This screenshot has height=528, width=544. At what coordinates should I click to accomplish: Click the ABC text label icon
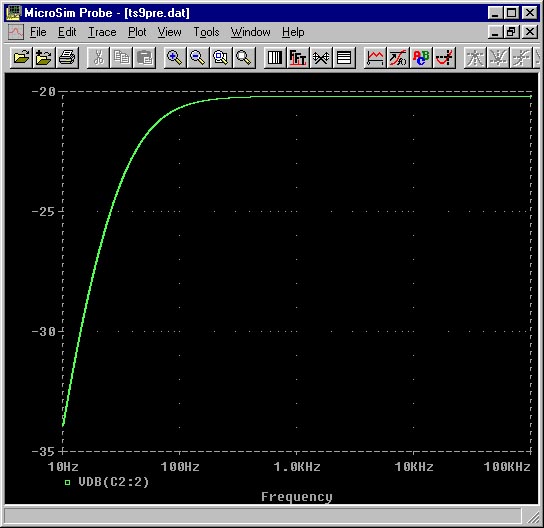421,58
